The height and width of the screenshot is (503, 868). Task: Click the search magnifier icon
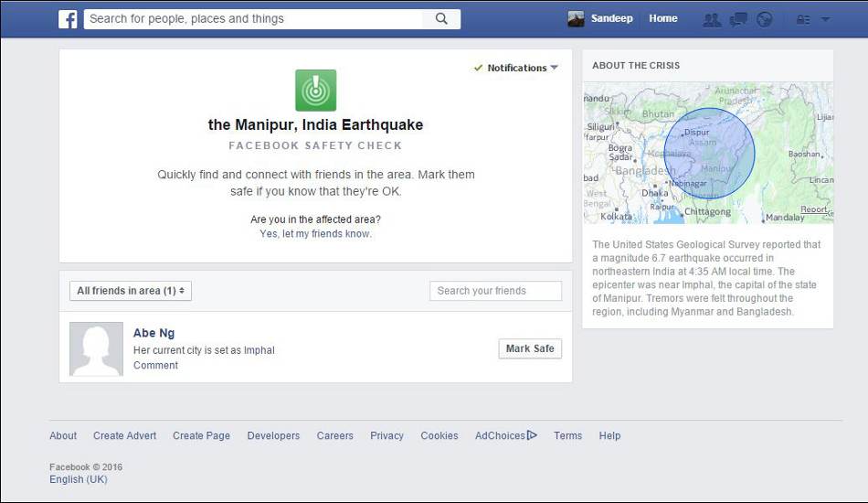[x=441, y=19]
